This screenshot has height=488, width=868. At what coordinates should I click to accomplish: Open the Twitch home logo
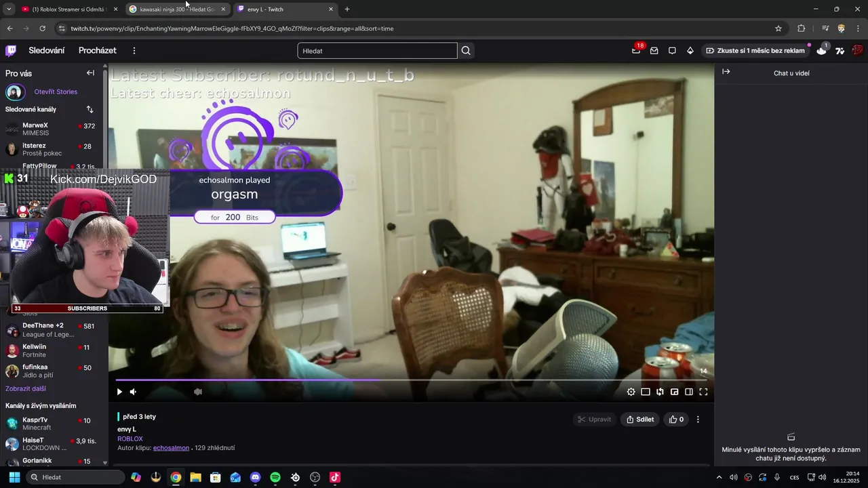pos(11,51)
